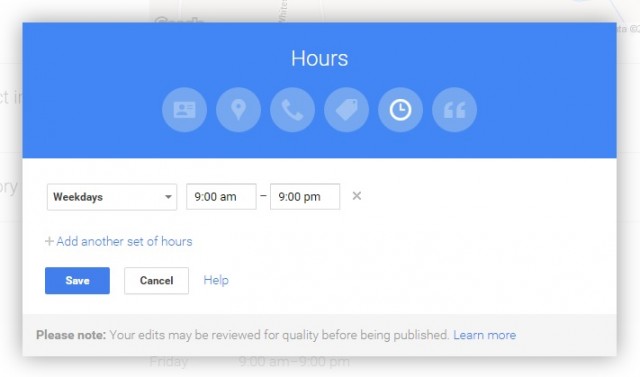Screen dimensions: 640x377
Task: Follow the Learn more link
Action: 484,335
